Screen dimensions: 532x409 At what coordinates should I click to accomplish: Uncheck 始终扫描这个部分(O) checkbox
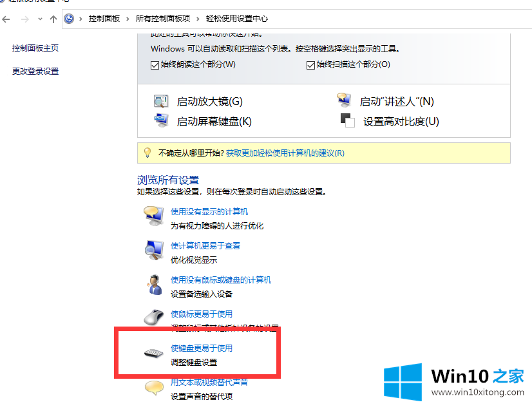point(310,65)
